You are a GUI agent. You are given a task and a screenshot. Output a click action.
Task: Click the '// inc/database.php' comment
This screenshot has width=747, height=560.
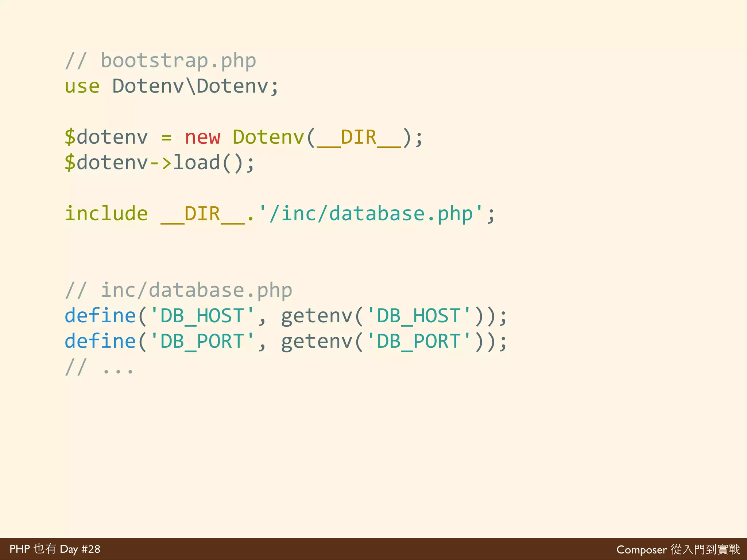pos(178,291)
